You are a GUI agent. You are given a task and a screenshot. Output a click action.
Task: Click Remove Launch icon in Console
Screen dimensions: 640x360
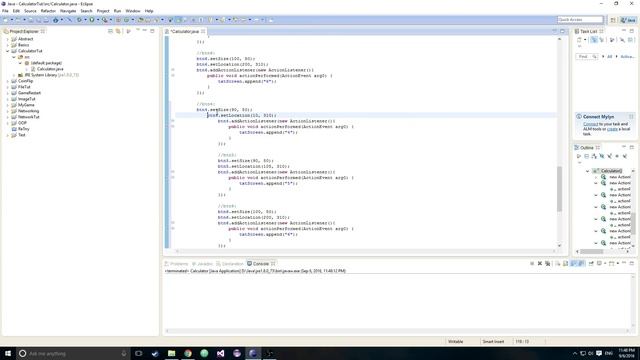[x=540, y=264]
